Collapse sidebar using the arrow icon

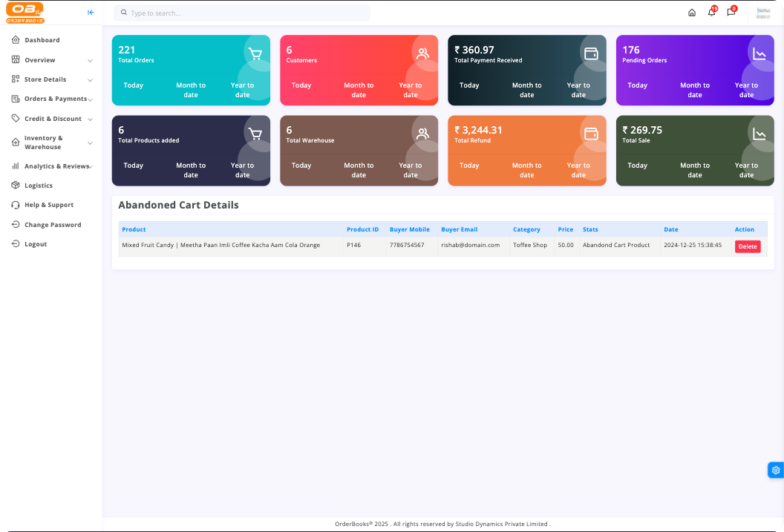(x=91, y=13)
